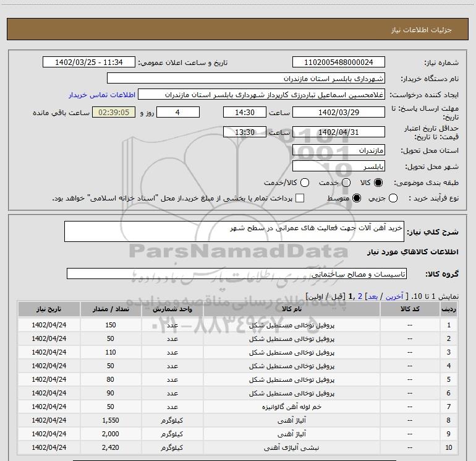Select the کالا radio button
The height and width of the screenshot is (461, 476).
point(378,183)
